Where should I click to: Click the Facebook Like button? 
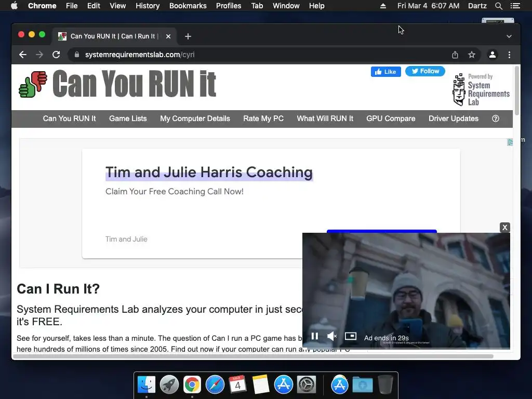[x=386, y=72]
